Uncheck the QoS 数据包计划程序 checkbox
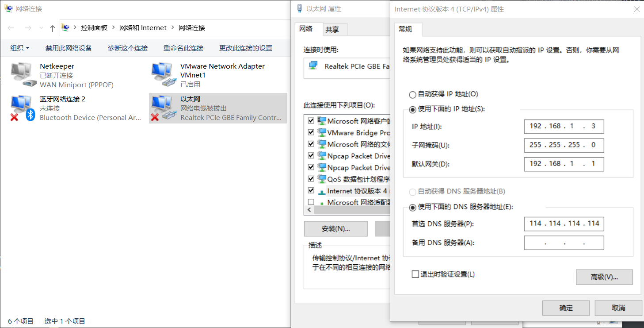The width and height of the screenshot is (644, 328). [x=311, y=179]
